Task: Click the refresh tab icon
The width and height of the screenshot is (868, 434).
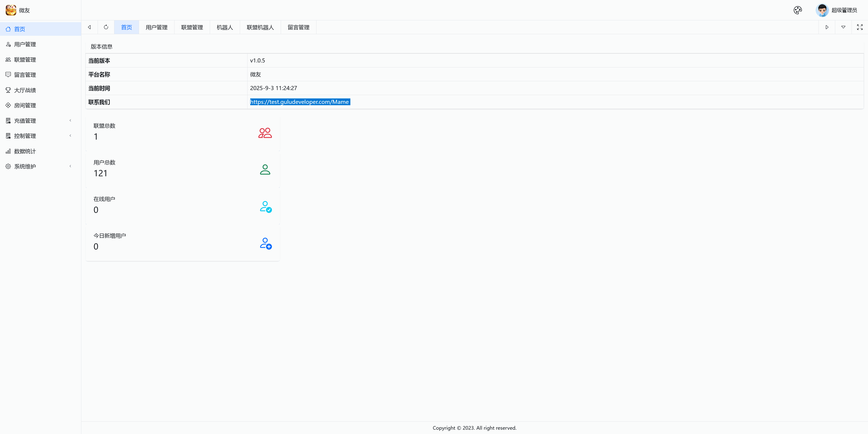Action: (x=106, y=27)
